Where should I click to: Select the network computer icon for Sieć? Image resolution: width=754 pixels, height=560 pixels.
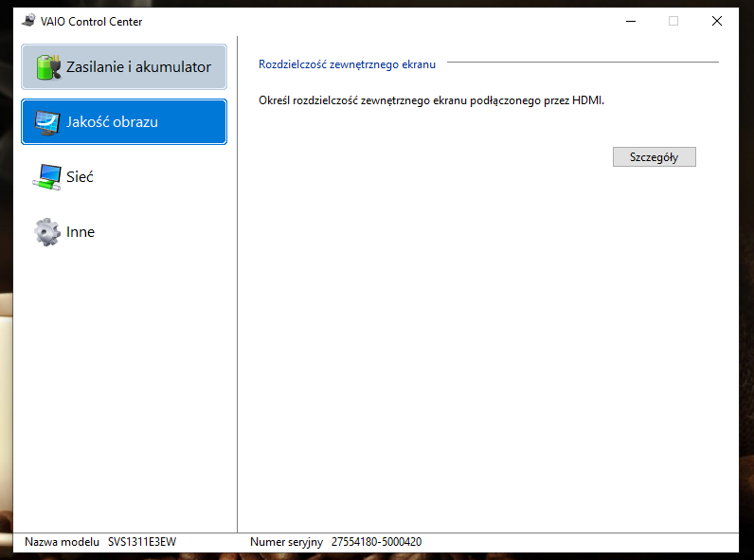pyautogui.click(x=47, y=177)
